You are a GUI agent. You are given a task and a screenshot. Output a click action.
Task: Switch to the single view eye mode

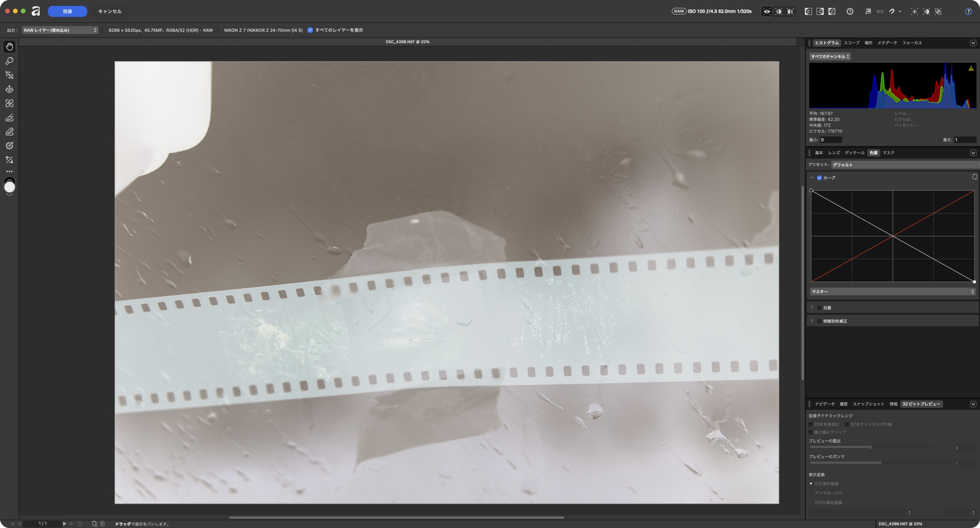[767, 11]
